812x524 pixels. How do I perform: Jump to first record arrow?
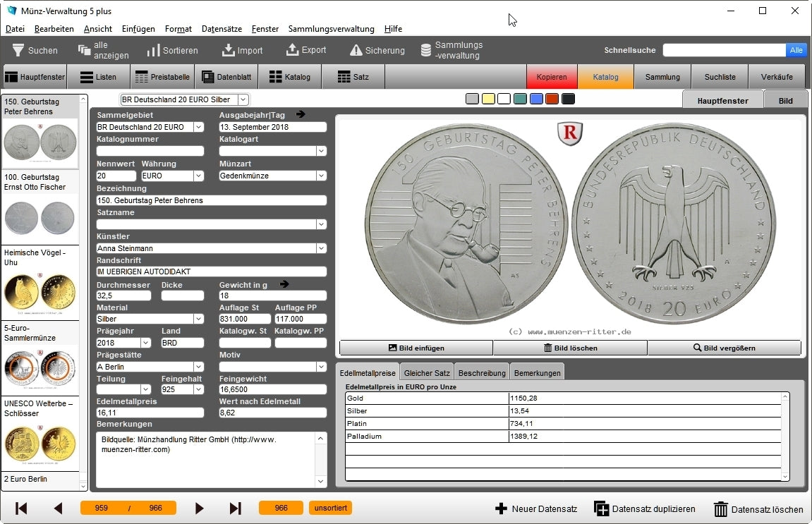pos(21,508)
